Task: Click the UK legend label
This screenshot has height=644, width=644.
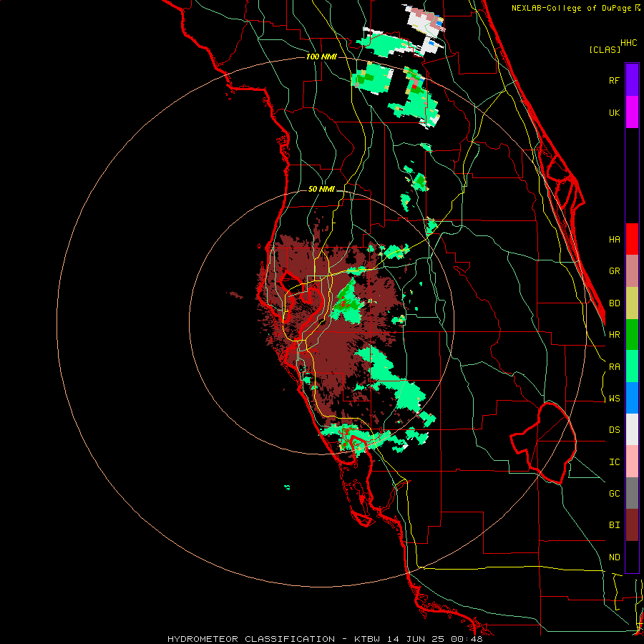Action: [x=614, y=112]
